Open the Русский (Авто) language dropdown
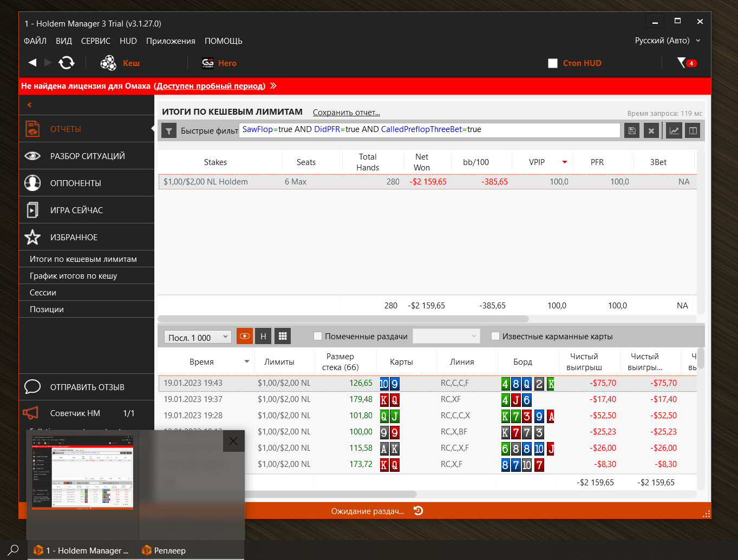The image size is (738, 560). [x=668, y=41]
